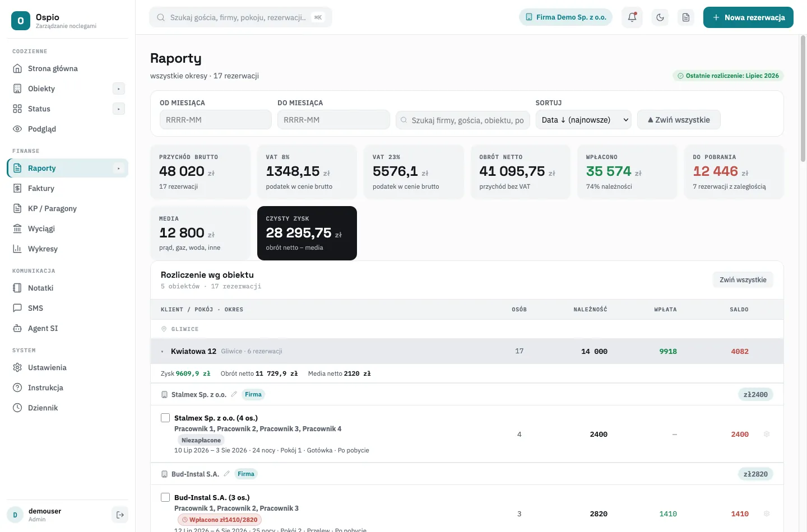Expand the Status submenu arrow
The image size is (807, 532).
pyautogui.click(x=119, y=109)
